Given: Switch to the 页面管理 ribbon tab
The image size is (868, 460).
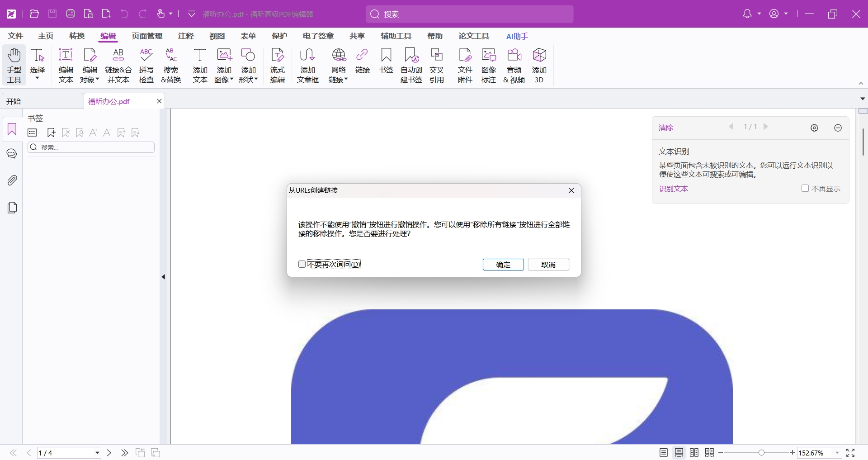Looking at the screenshot, I should 147,36.
